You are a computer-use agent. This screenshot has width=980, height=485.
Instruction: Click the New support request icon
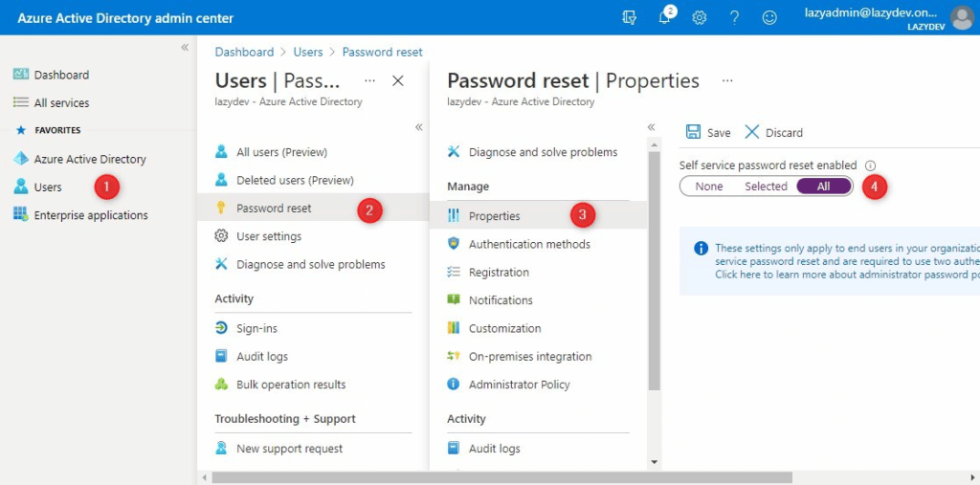pyautogui.click(x=221, y=448)
